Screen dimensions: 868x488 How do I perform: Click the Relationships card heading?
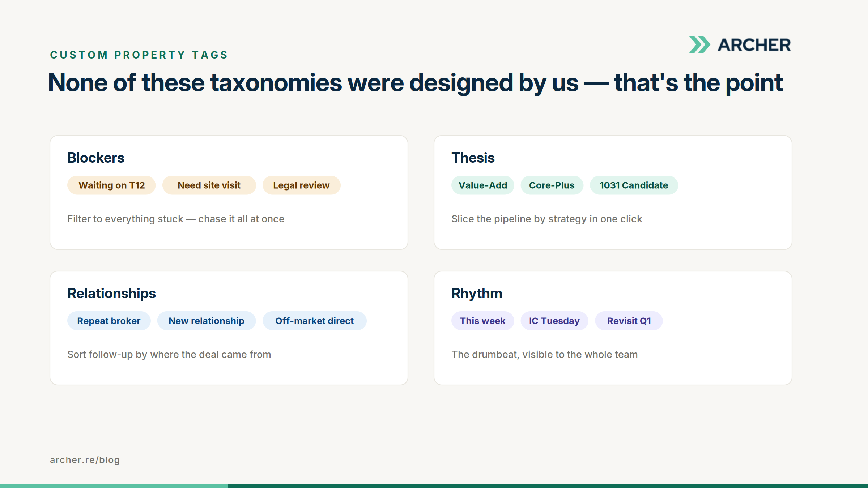[111, 294]
